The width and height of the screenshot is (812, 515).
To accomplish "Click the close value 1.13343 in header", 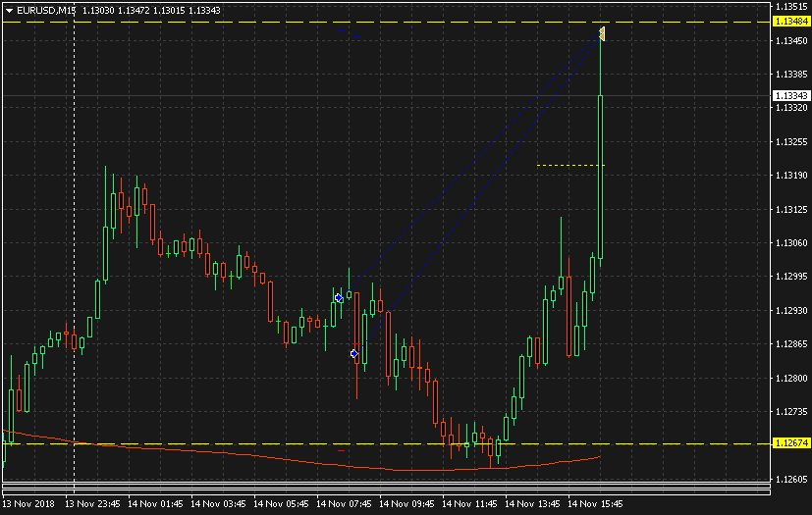I will 204,11.
